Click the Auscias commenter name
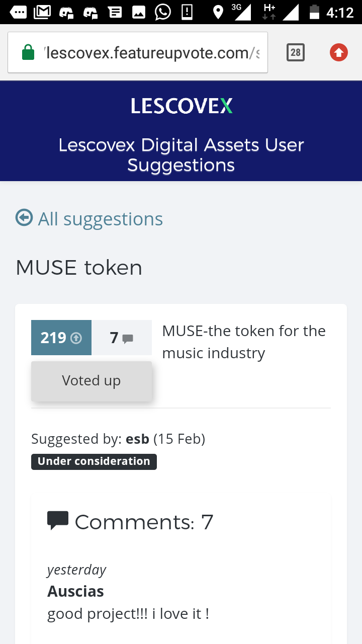The image size is (362, 644). (x=75, y=591)
